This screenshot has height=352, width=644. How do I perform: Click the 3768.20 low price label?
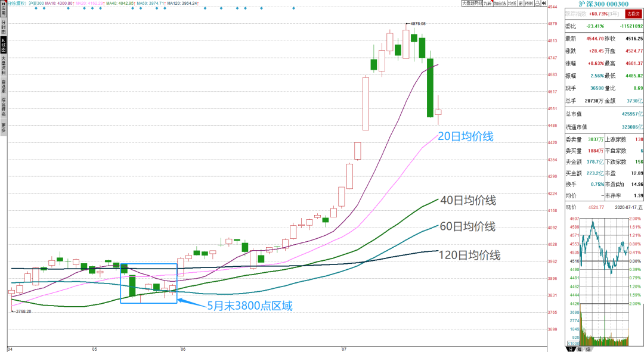click(x=23, y=311)
